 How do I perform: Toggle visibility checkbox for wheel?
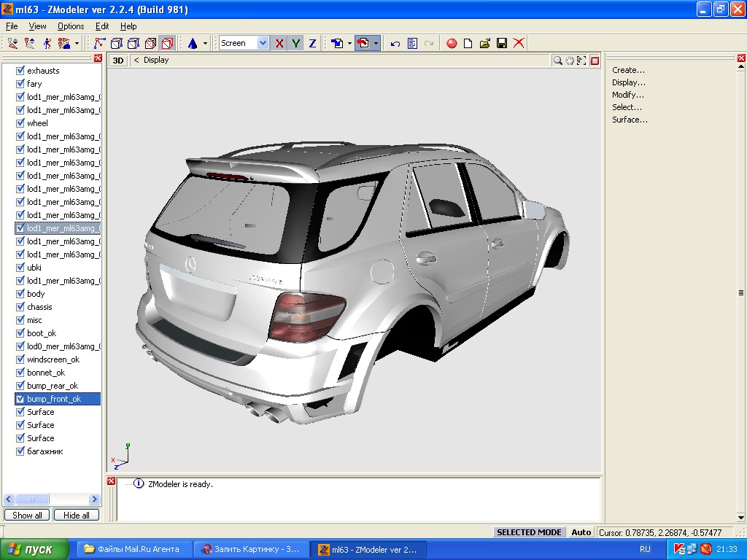pyautogui.click(x=20, y=123)
